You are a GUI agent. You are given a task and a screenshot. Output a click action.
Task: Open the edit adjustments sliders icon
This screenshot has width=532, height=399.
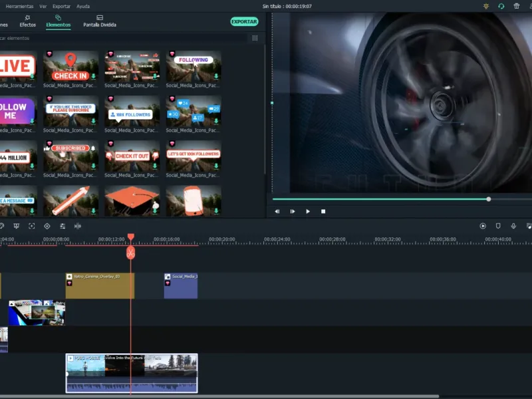coord(63,226)
